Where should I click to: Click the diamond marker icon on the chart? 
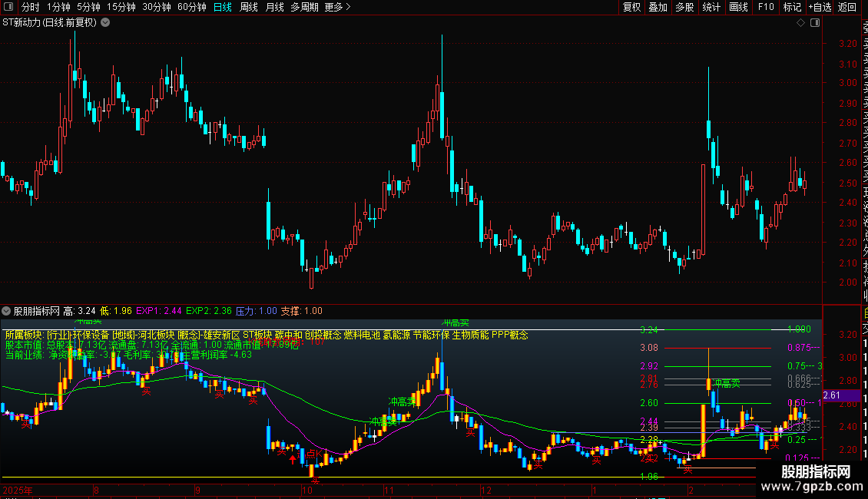tap(800, 23)
